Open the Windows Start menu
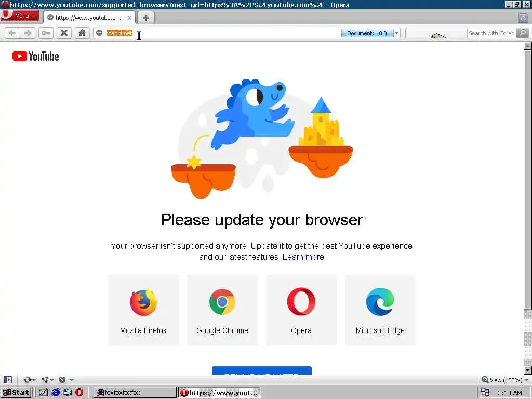The image size is (532, 399). pos(16,393)
